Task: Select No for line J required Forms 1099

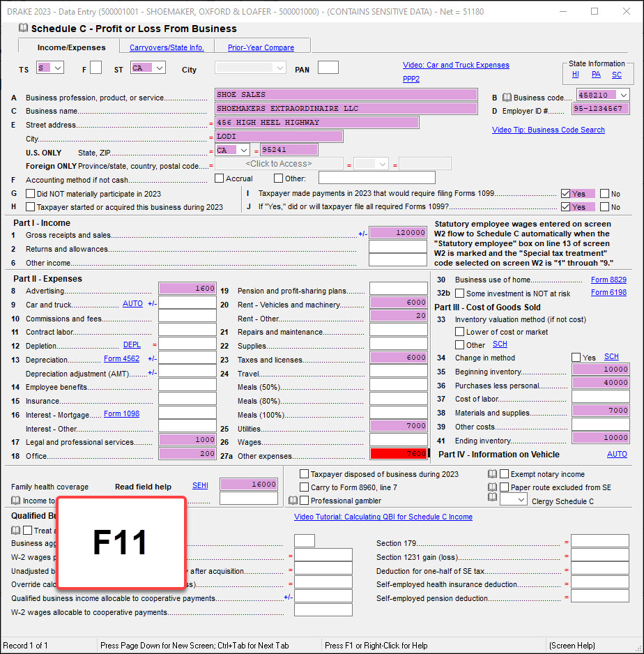Action: pos(604,207)
